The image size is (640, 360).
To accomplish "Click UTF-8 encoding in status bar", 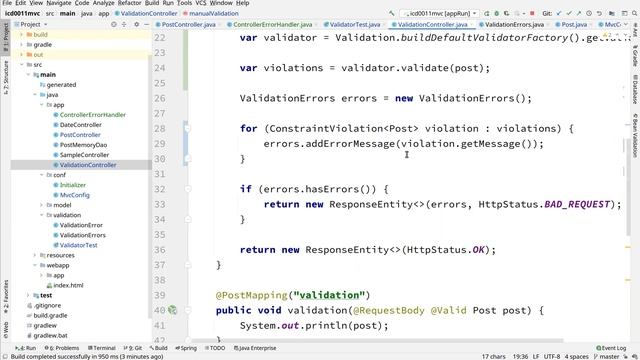I will (552, 357).
